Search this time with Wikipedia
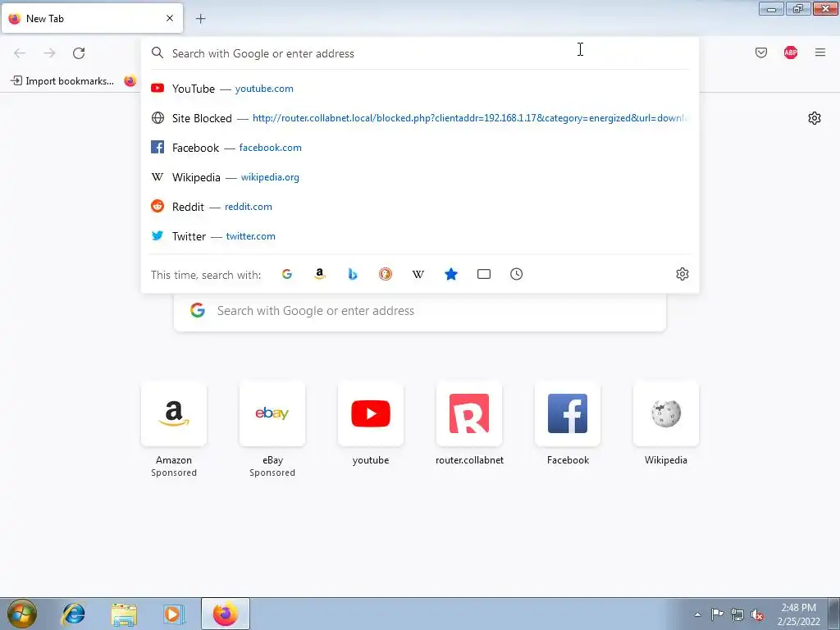 tap(418, 274)
